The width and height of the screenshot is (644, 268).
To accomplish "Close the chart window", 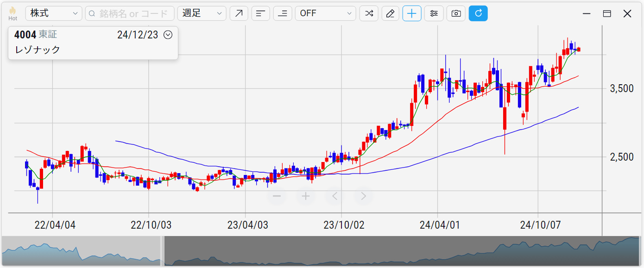I will [627, 14].
